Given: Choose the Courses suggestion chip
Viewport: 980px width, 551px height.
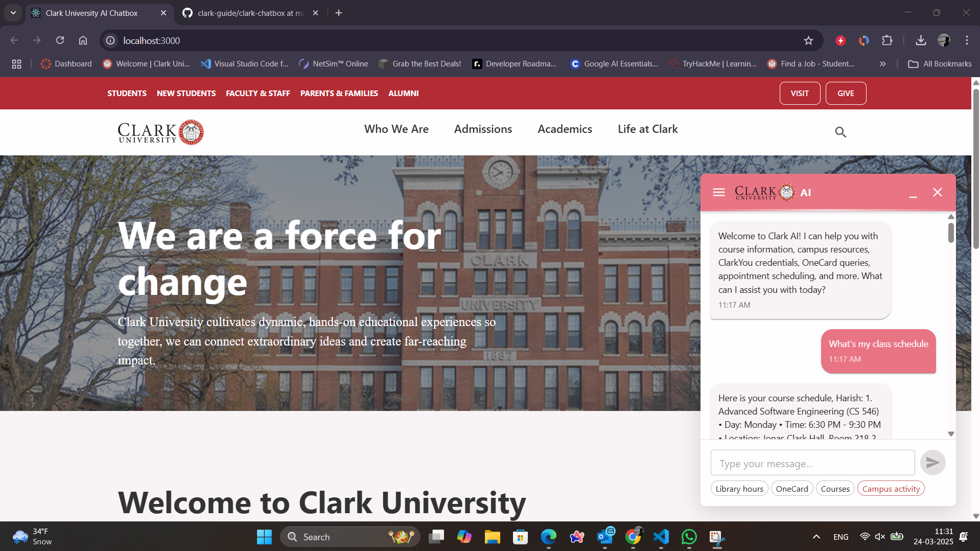Looking at the screenshot, I should [835, 489].
